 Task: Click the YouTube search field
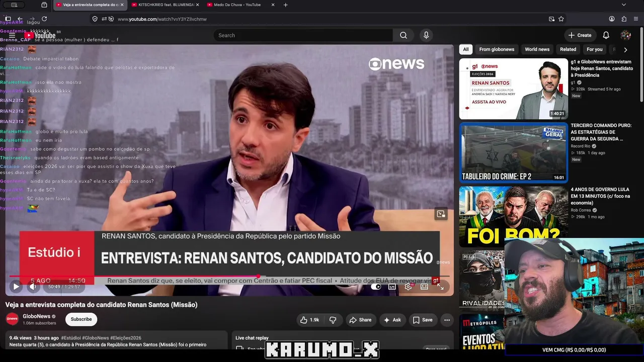[x=303, y=35]
